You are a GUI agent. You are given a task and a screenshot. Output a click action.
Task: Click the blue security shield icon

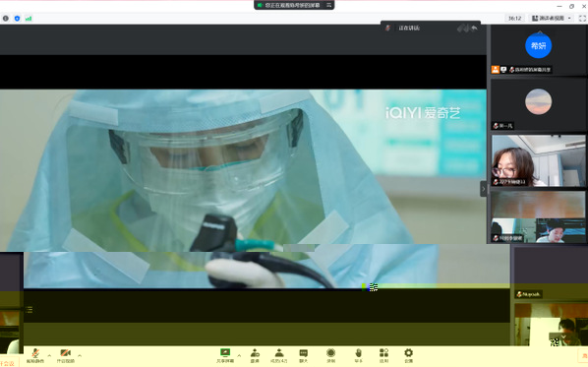tap(17, 18)
